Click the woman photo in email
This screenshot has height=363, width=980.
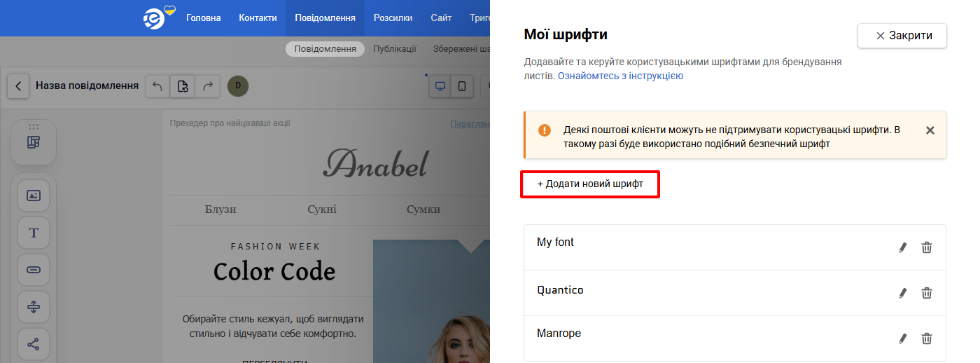(x=431, y=301)
